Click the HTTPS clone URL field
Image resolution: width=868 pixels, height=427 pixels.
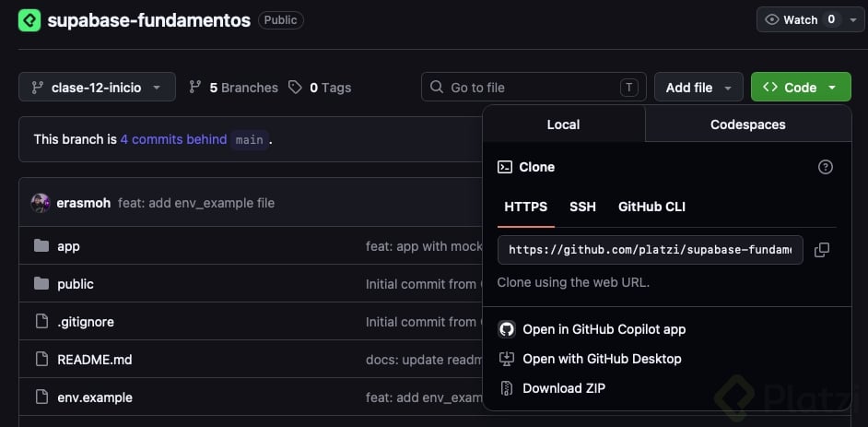pyautogui.click(x=651, y=250)
